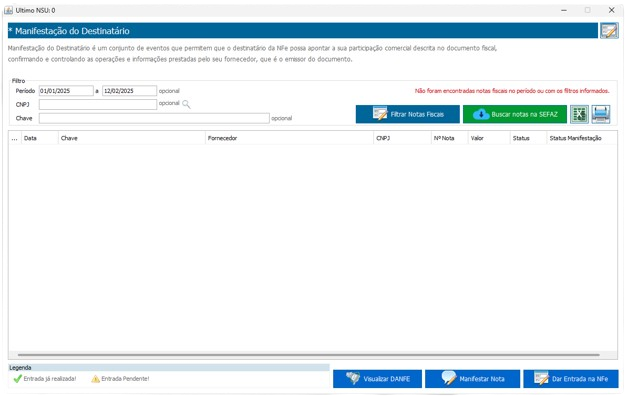The image size is (628, 397).
Task: Click the horizontal scrollbar under the table
Action: pos(308,355)
